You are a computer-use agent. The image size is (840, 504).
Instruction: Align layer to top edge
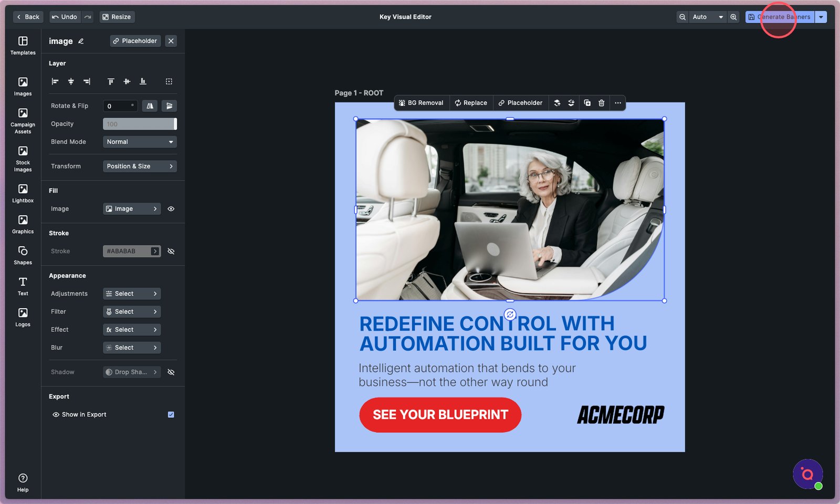pos(111,81)
